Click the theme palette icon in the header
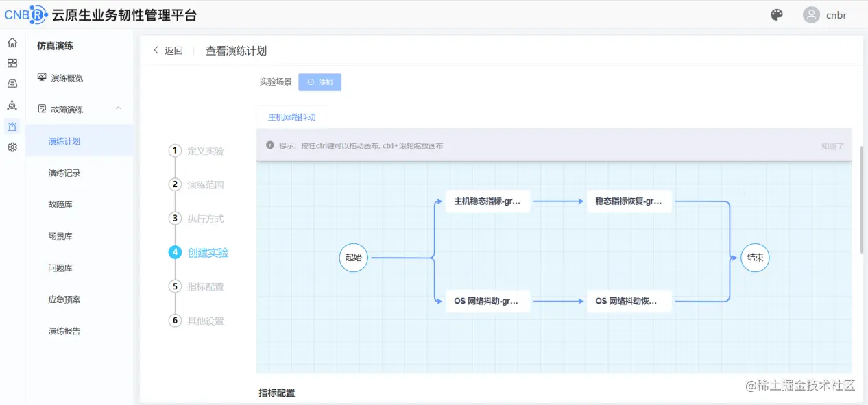This screenshot has height=405, width=868. [x=777, y=14]
